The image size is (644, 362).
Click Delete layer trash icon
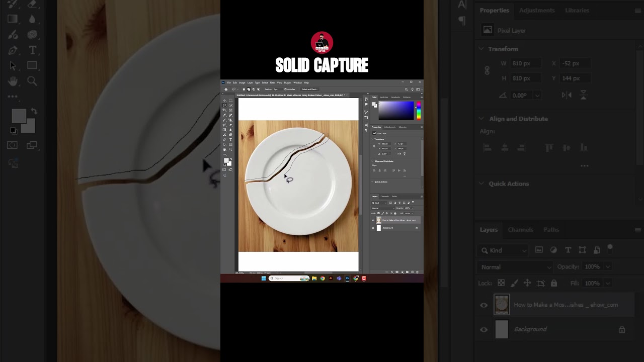417,272
